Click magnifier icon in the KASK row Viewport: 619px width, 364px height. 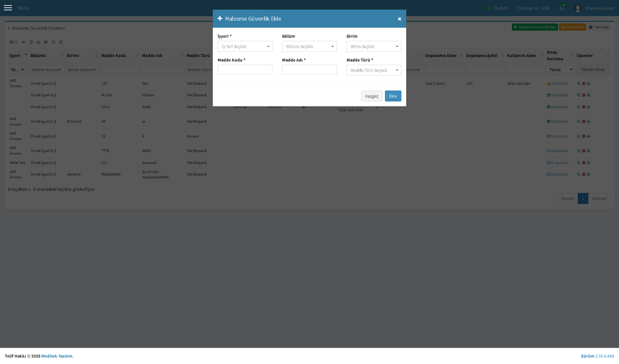tap(579, 107)
